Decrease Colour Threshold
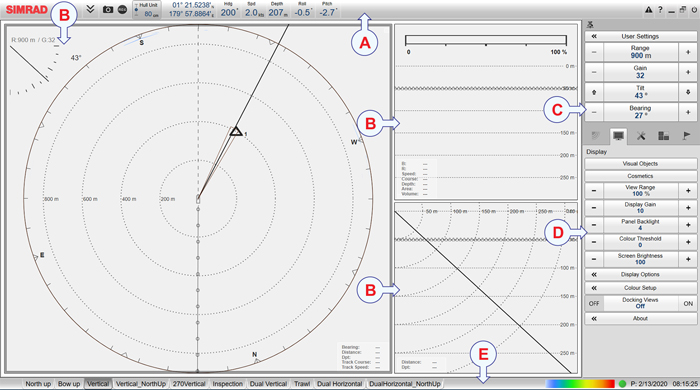Image resolution: width=700 pixels, height=390 pixels. tap(594, 242)
